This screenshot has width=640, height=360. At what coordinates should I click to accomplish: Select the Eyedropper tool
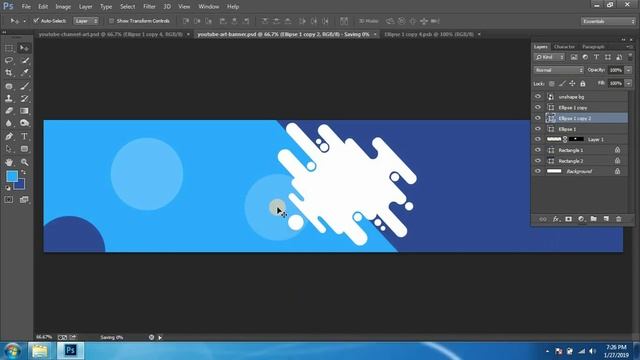24,73
